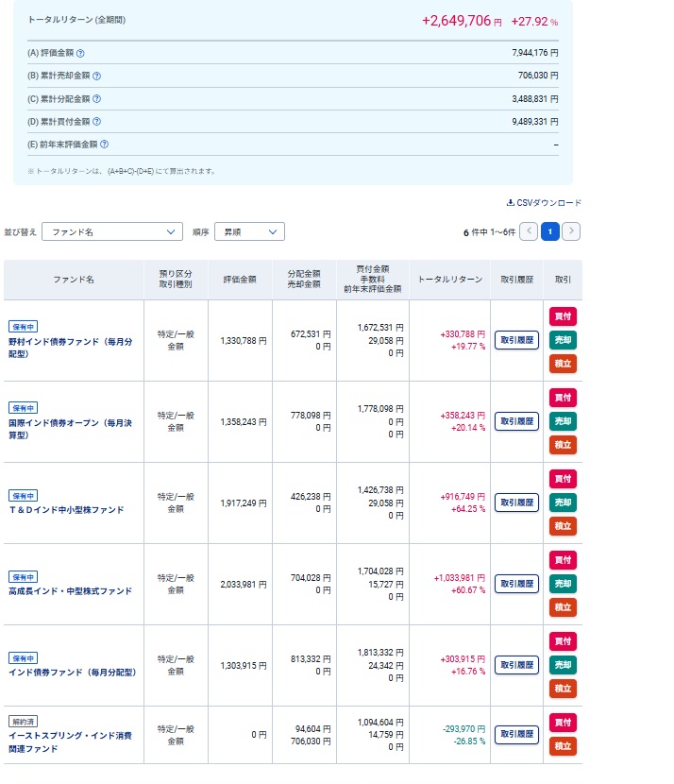Click the CSVダウンロード download icon

click(511, 202)
